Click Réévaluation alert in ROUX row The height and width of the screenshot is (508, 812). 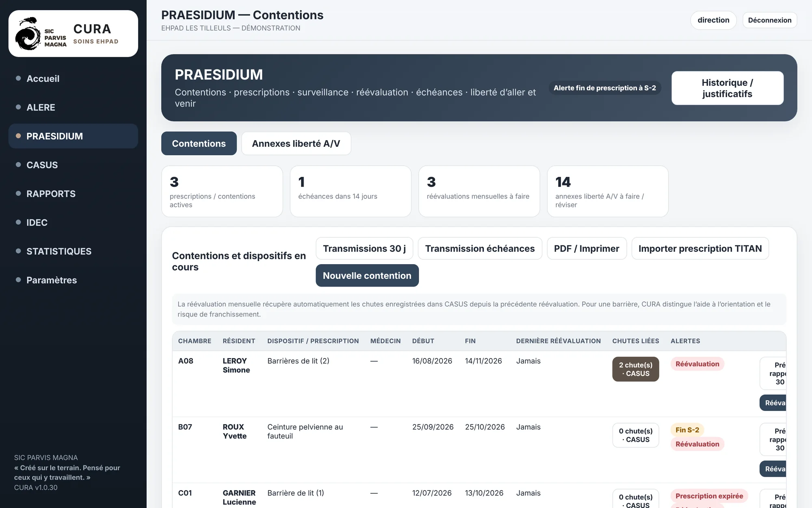point(697,444)
